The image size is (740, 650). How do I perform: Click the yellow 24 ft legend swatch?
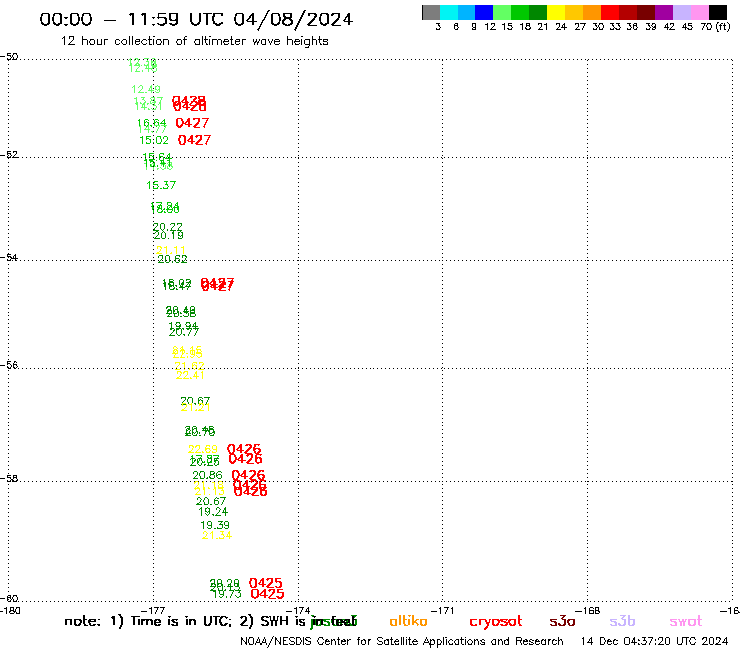tap(556, 12)
